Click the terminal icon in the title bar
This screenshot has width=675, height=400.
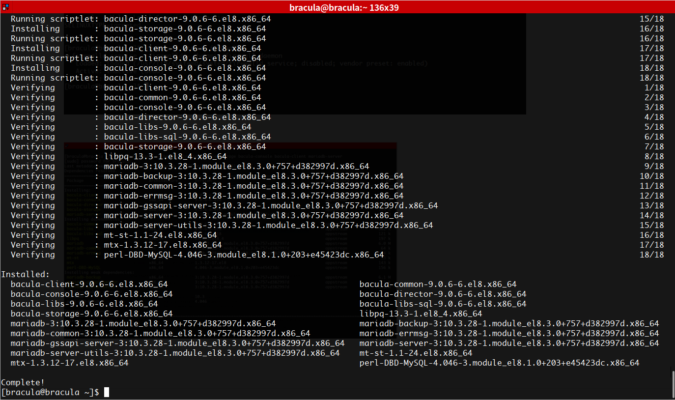click(x=5, y=7)
